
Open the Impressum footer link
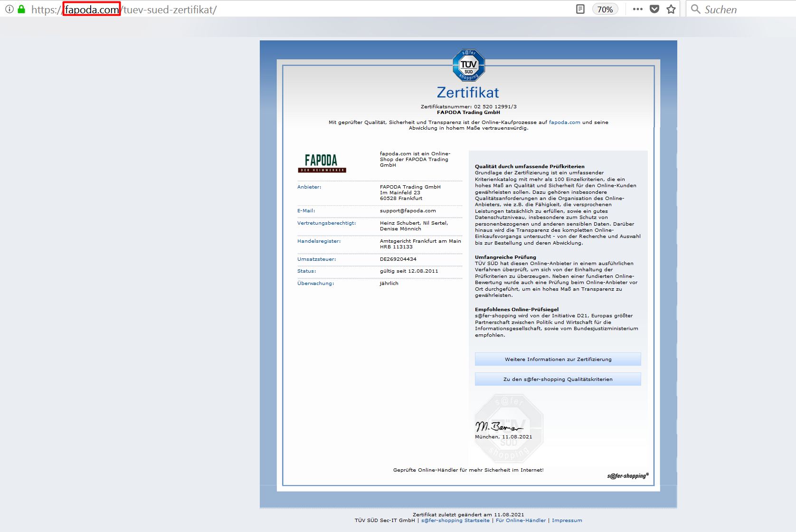click(567, 521)
